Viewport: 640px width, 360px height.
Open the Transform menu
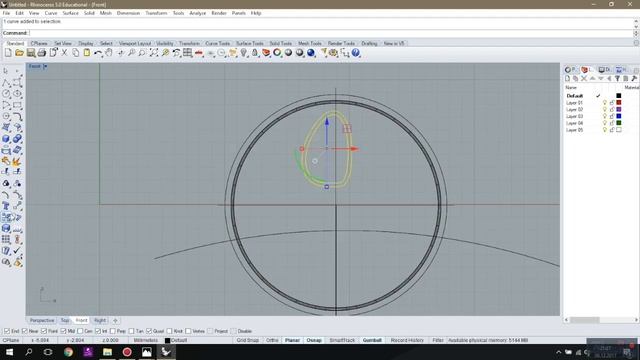tap(156, 13)
